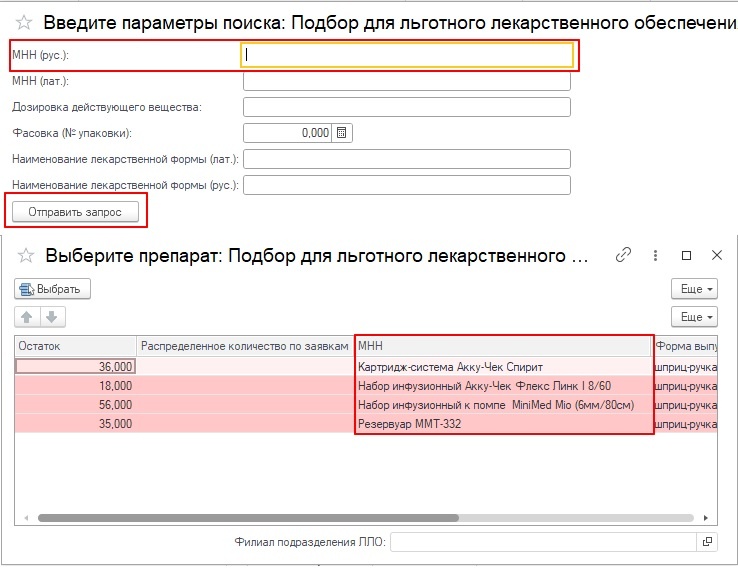Click the 'Остаток' column header
Viewport: 738px width, 575px height.
(75, 346)
